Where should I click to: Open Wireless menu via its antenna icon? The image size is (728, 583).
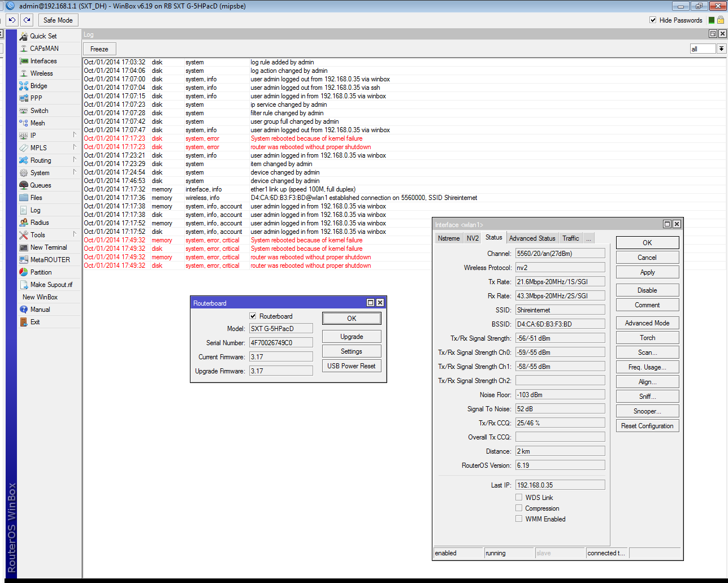point(24,73)
